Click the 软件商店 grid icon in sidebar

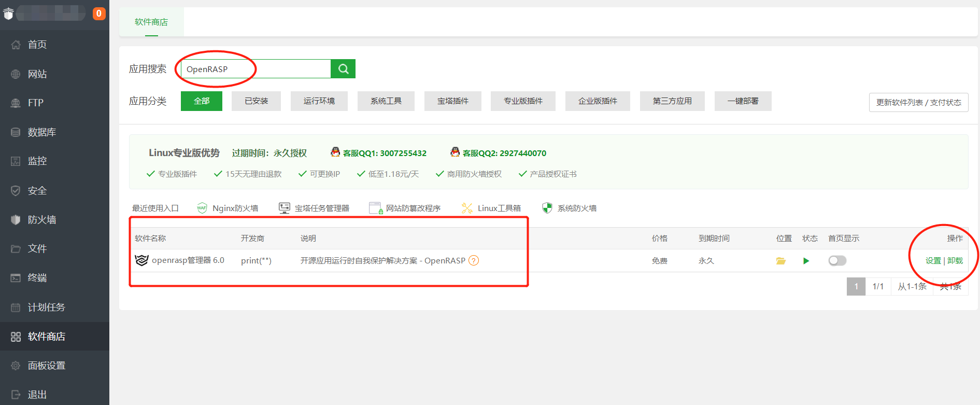[x=16, y=337]
